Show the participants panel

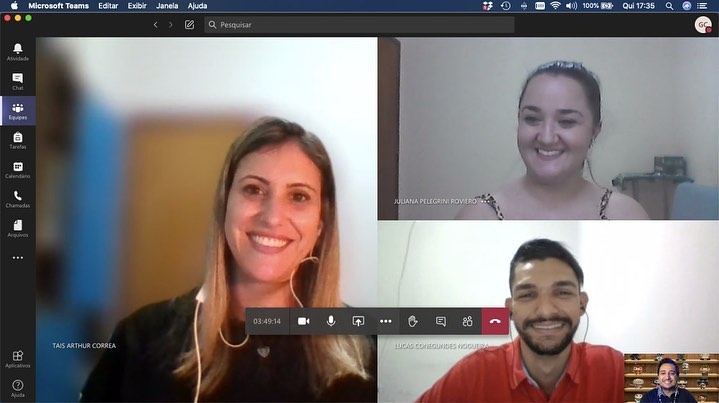[467, 321]
